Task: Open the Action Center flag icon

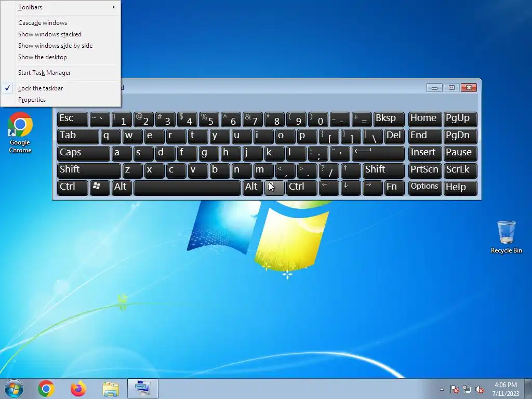Action: click(455, 390)
